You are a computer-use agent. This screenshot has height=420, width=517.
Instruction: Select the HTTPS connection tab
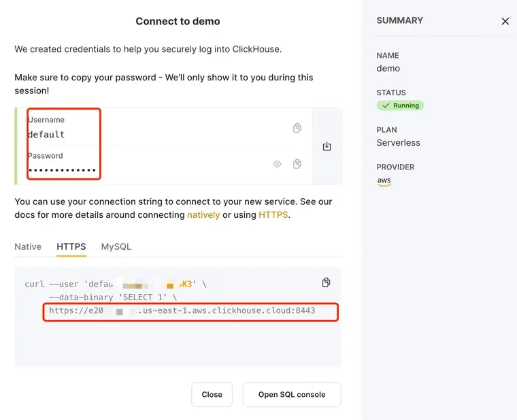(71, 246)
